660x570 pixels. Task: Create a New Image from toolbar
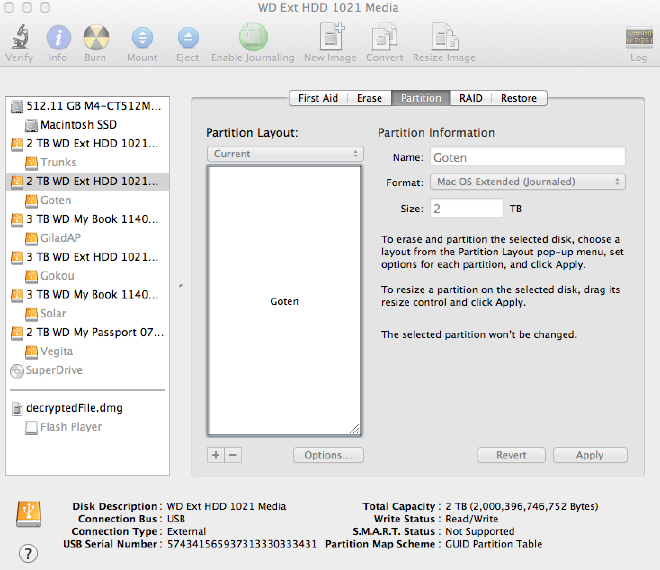pos(331,37)
